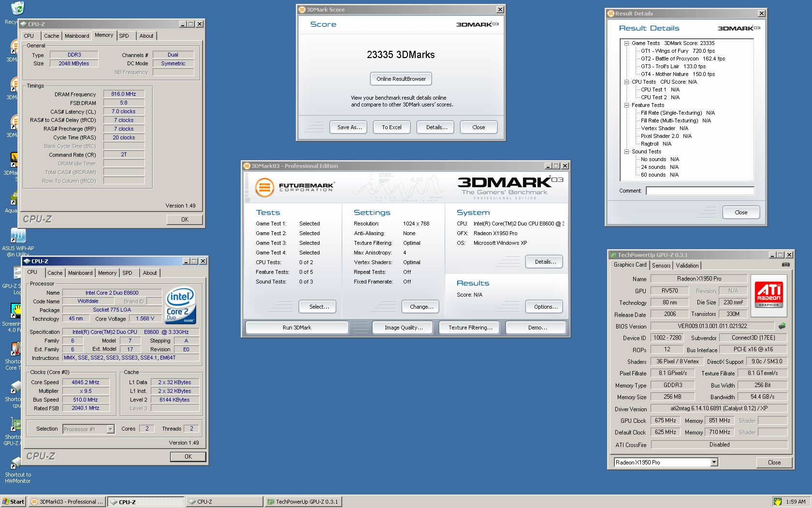Click Change under the Settings section

[x=420, y=307]
